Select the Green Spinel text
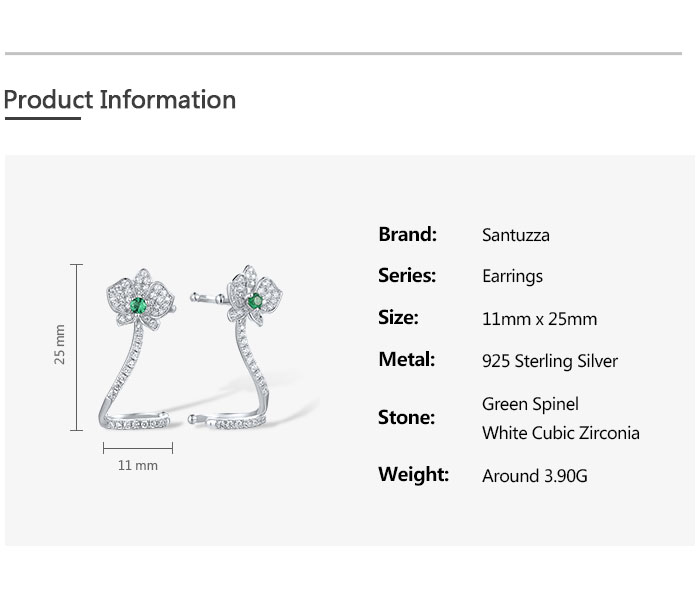700x596 pixels. point(530,404)
